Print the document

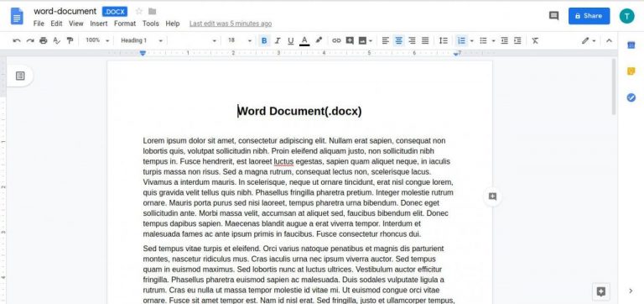tap(43, 40)
